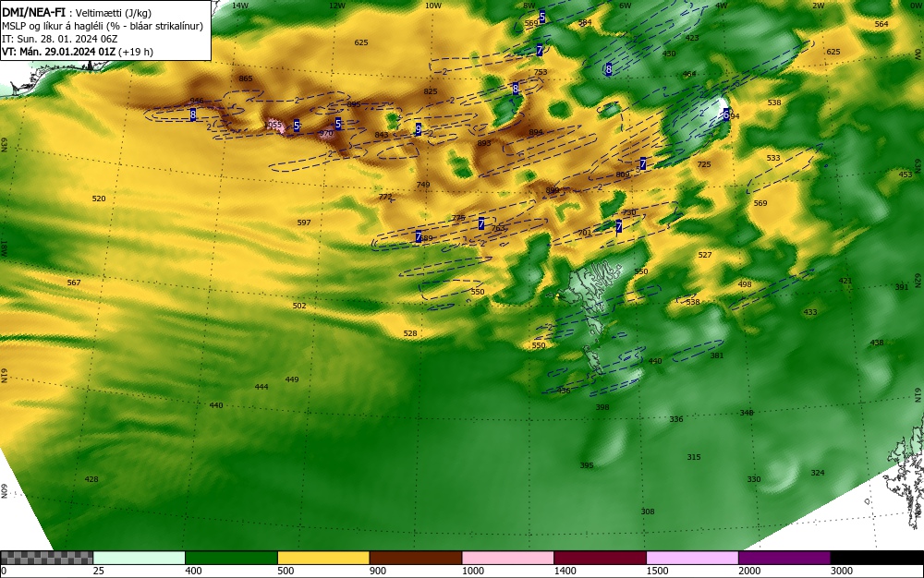Click the 2W longitude label
Screen dimensions: 924x578
(818, 6)
